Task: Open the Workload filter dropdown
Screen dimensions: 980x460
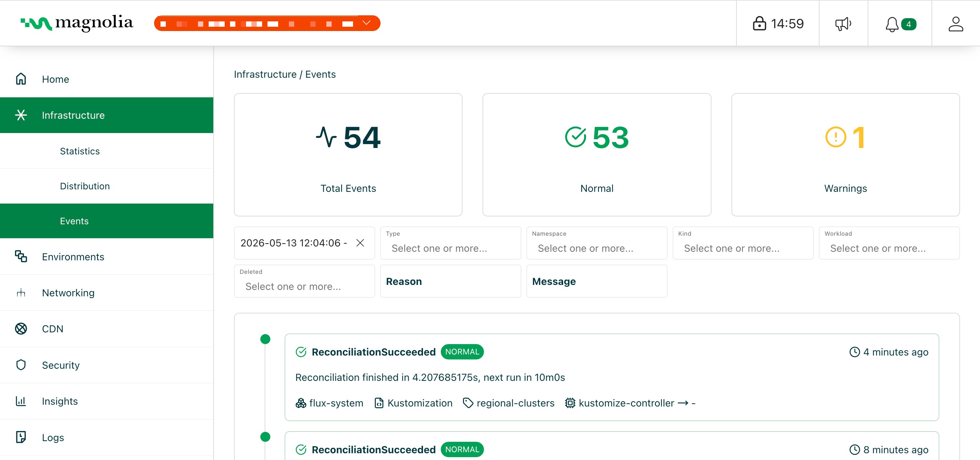Action: (x=889, y=243)
